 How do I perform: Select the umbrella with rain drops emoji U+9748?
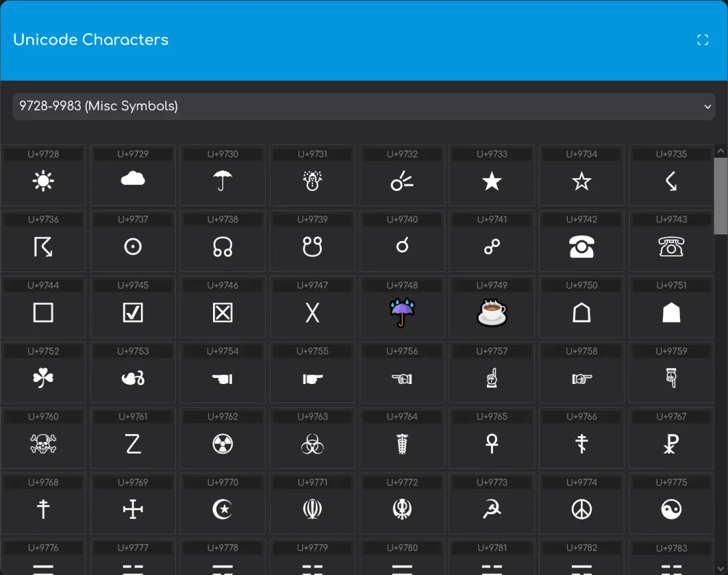tap(402, 312)
